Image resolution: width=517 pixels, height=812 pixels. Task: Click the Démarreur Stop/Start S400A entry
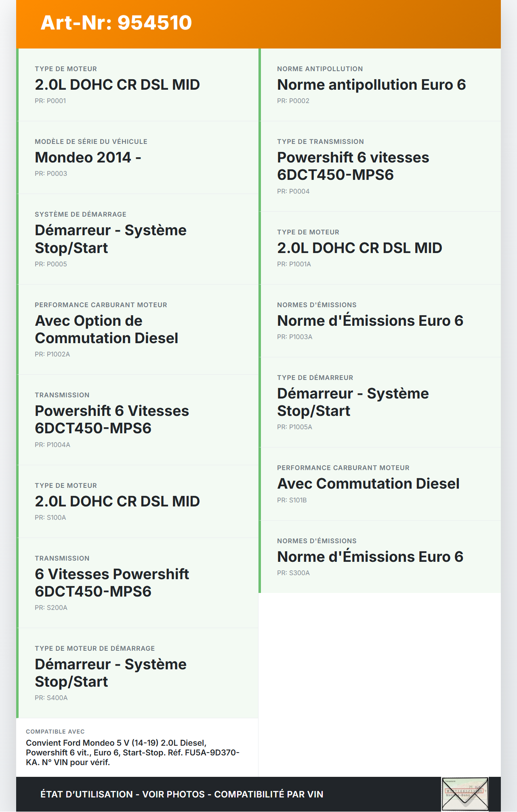(x=137, y=673)
